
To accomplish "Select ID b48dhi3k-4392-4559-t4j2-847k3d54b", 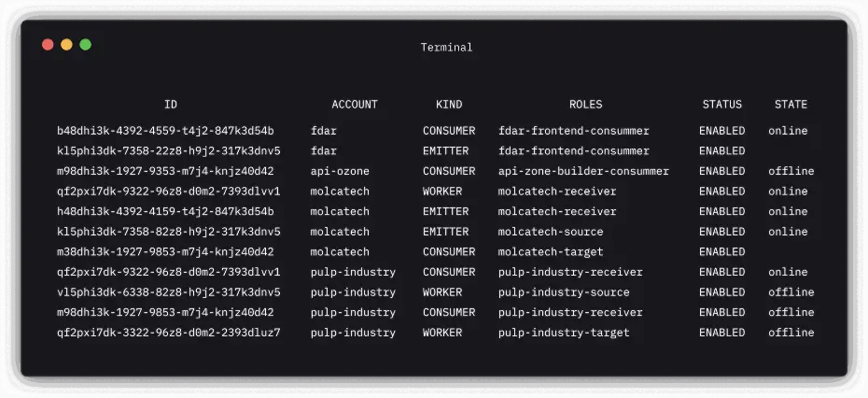I will (x=165, y=131).
